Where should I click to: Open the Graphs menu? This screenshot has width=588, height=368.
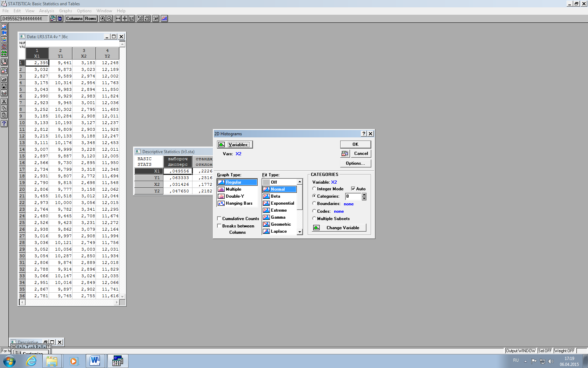(x=65, y=11)
